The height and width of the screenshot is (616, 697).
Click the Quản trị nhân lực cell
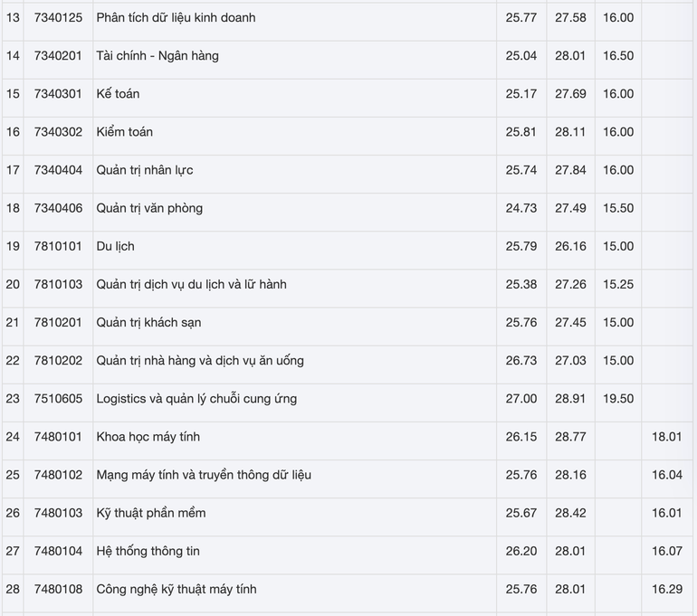145,170
